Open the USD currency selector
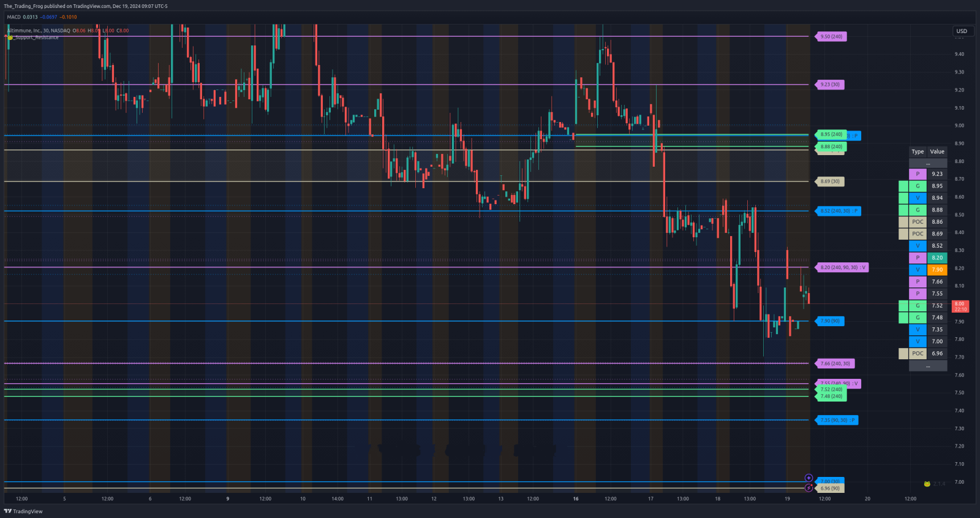Image resolution: width=980 pixels, height=518 pixels. point(962,31)
